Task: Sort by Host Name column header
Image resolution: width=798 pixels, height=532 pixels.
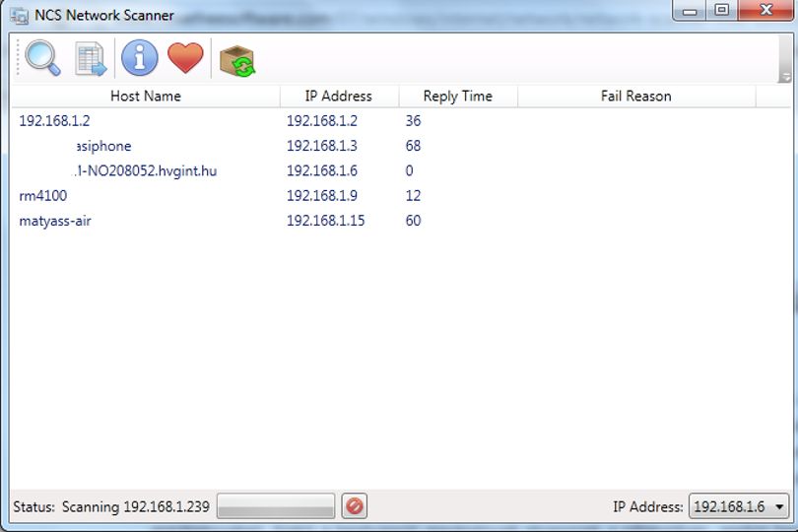Action: [x=146, y=97]
